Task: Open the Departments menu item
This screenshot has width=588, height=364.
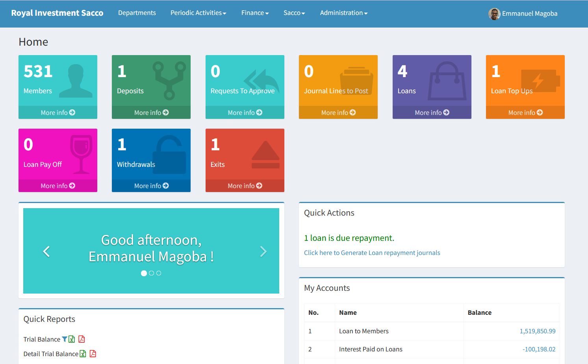Action: click(137, 13)
